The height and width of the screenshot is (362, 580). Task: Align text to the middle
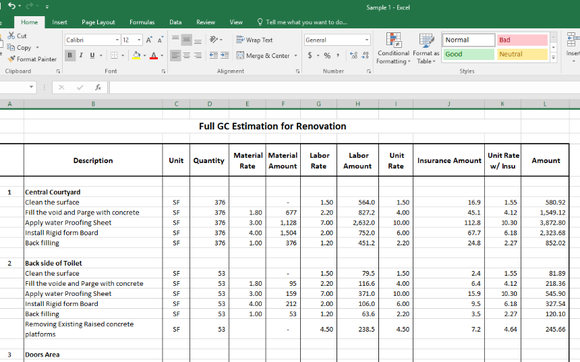tap(187, 39)
